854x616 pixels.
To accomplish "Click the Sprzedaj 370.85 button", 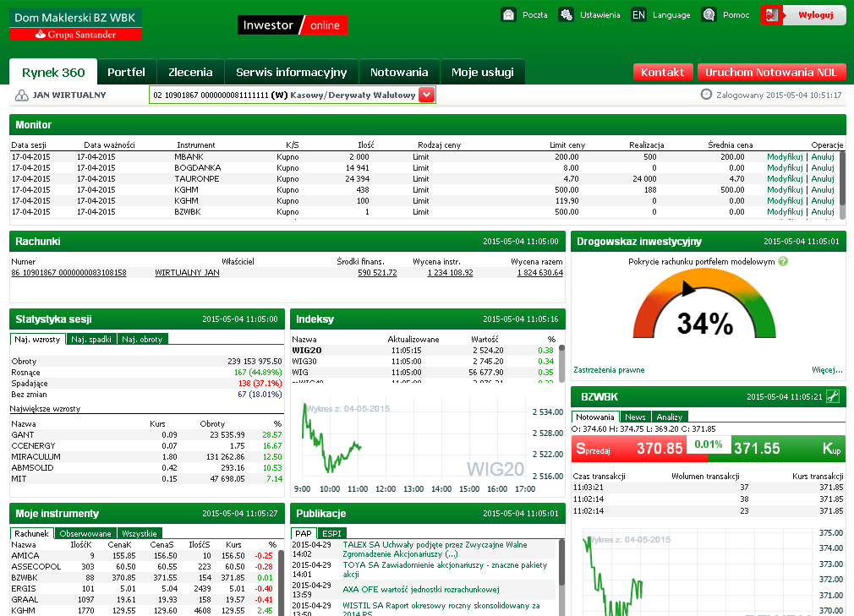I will pyautogui.click(x=630, y=449).
